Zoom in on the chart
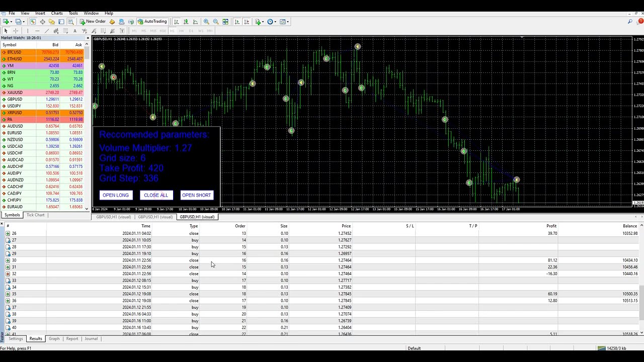Image resolution: width=644 pixels, height=362 pixels. tap(206, 22)
